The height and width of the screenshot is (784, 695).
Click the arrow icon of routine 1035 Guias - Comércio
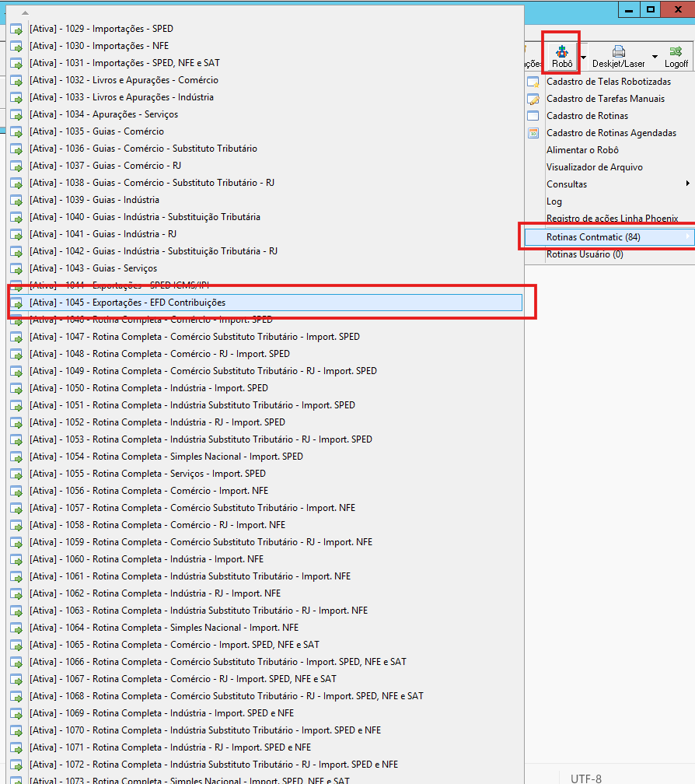tap(16, 132)
